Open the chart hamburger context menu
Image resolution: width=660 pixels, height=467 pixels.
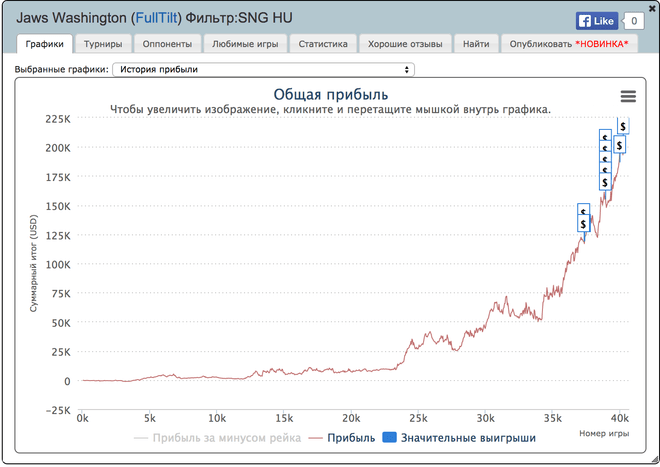tap(628, 96)
